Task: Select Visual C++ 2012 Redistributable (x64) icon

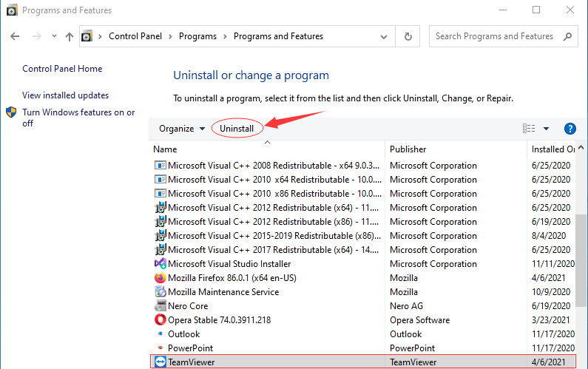Action: [160, 207]
